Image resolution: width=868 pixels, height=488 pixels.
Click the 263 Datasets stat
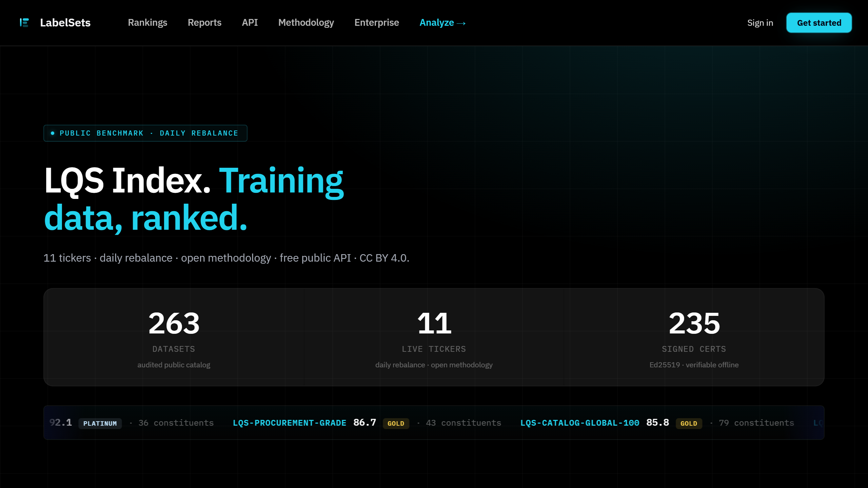[x=174, y=337]
